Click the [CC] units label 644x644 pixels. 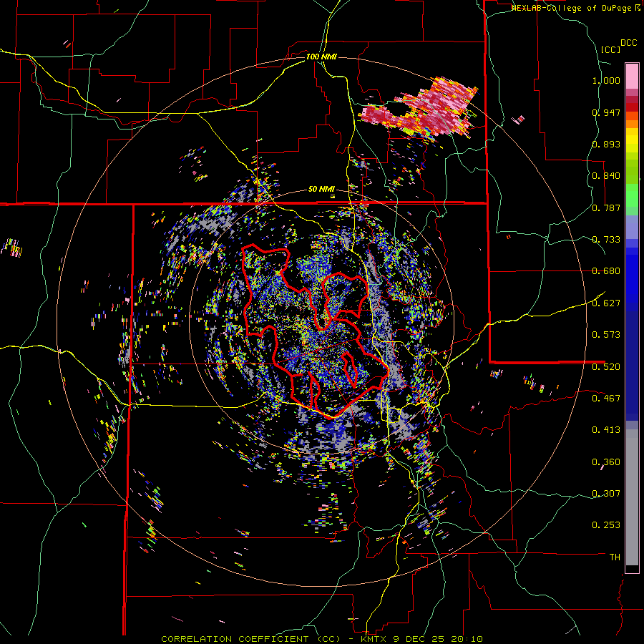[611, 49]
